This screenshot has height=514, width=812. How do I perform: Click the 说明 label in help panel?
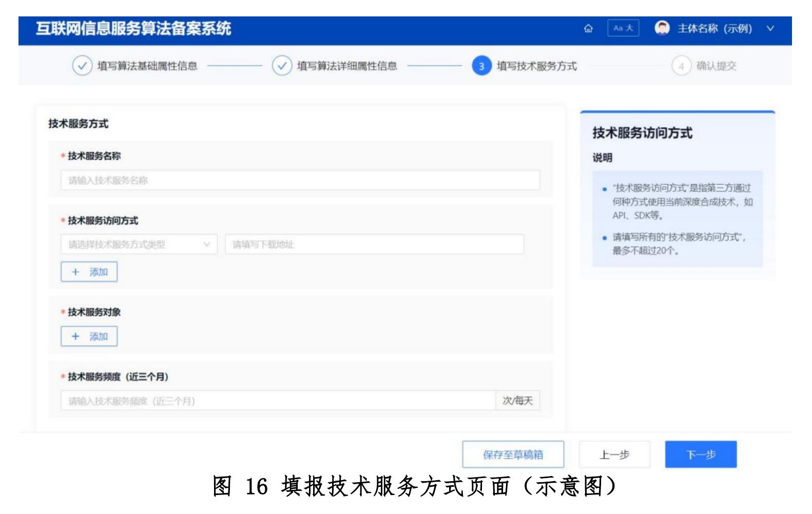[602, 157]
